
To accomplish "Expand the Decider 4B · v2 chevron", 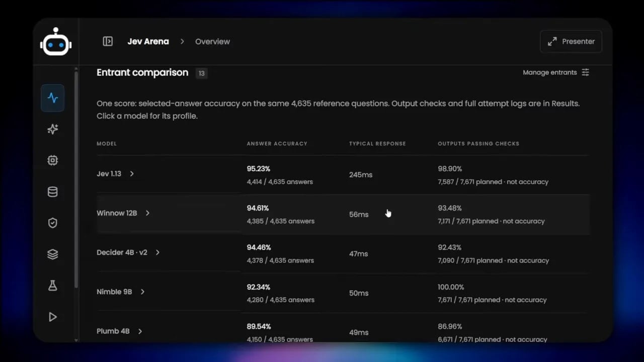I will coord(157,252).
